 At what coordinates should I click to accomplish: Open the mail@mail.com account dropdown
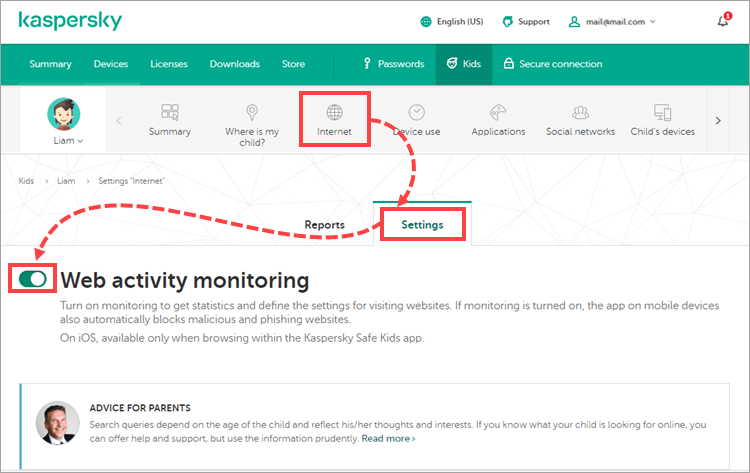click(612, 21)
